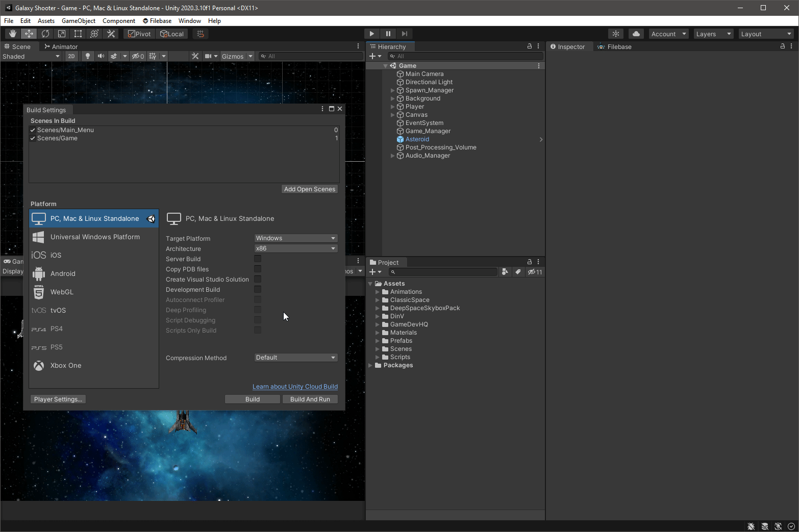Open Unity cloud services
The image size is (799, 532).
pos(636,34)
